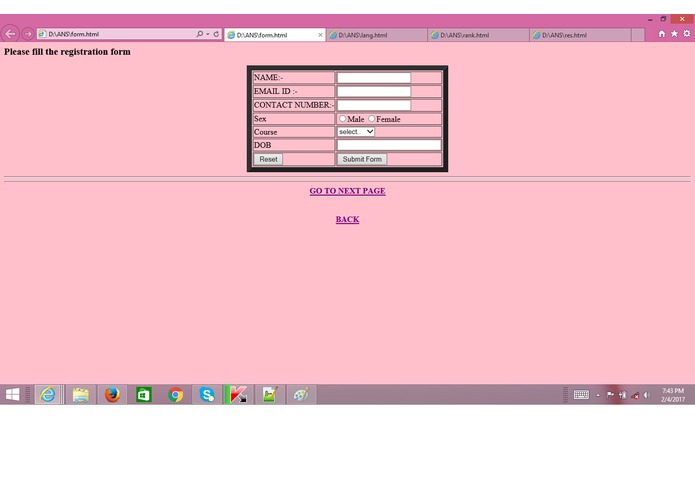The height and width of the screenshot is (494, 695).
Task: Click the 'EMAIL ID :-' label cell
Action: 293,91
